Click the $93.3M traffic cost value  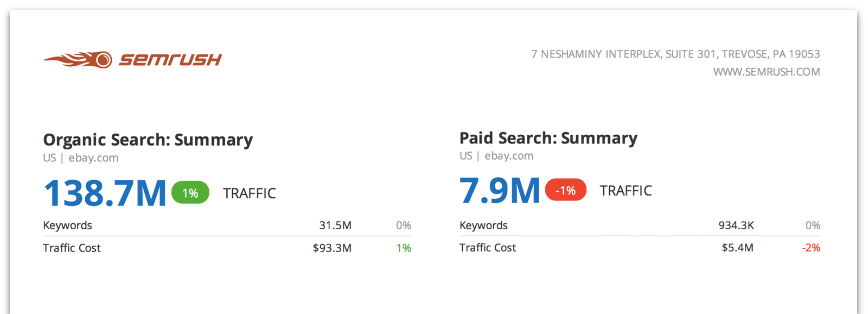(332, 248)
